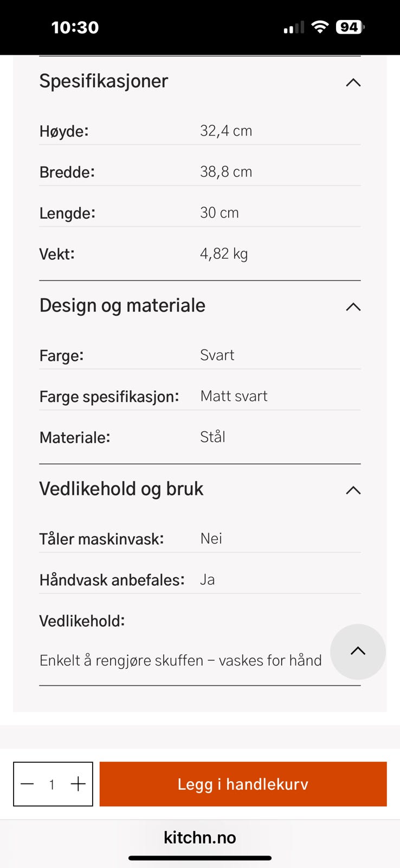Viewport: 400px width, 868px height.
Task: Tap the home indicator bar
Action: 200,858
